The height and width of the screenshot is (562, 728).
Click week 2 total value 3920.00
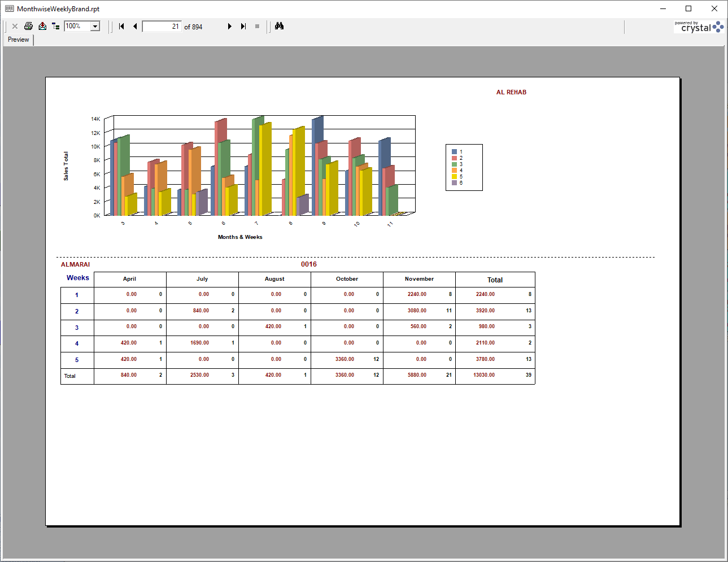[485, 311]
